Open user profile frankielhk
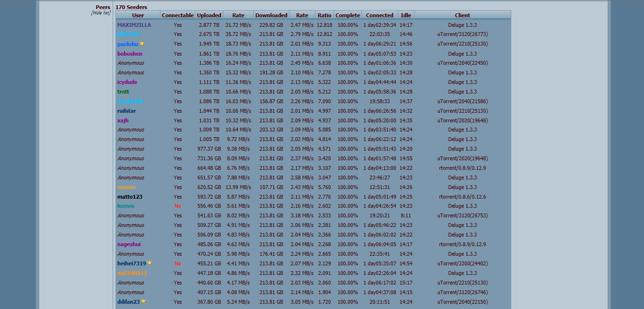644x309 pixels. [130, 101]
